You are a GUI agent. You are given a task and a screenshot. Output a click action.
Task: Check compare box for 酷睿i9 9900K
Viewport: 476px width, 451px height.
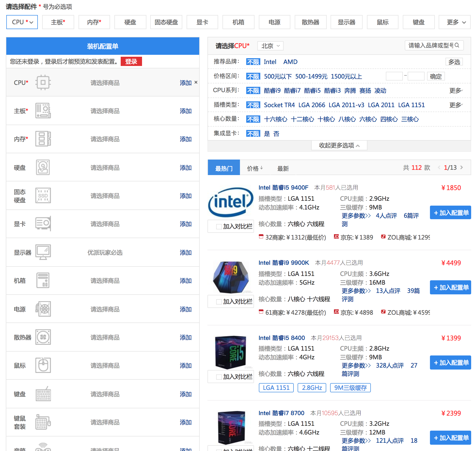tap(219, 302)
